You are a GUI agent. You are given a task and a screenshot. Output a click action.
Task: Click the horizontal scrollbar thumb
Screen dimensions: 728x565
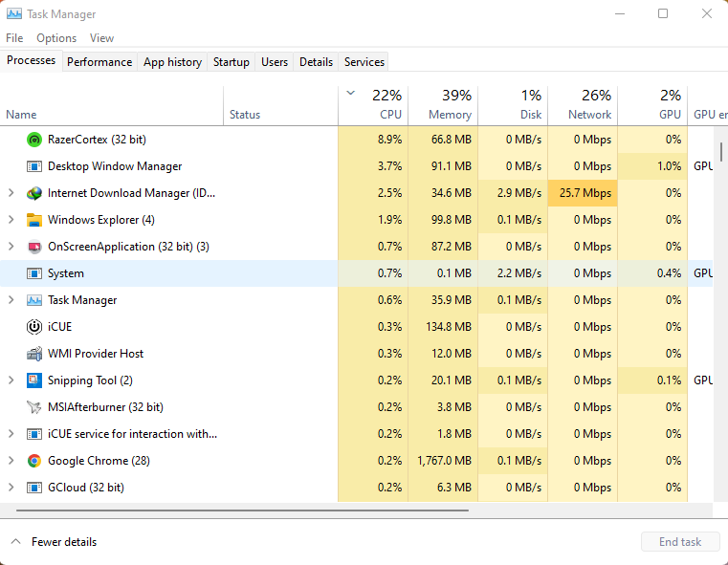(x=242, y=511)
